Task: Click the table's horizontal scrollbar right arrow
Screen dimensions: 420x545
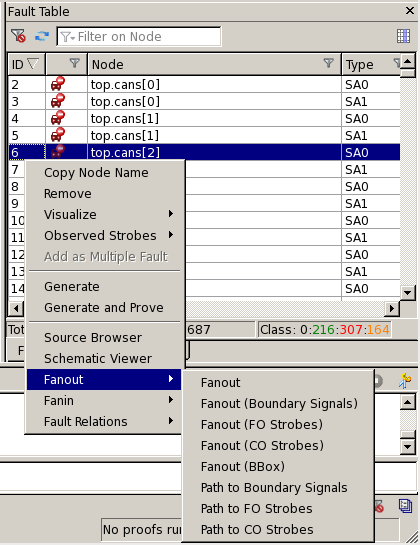Action: (x=392, y=308)
